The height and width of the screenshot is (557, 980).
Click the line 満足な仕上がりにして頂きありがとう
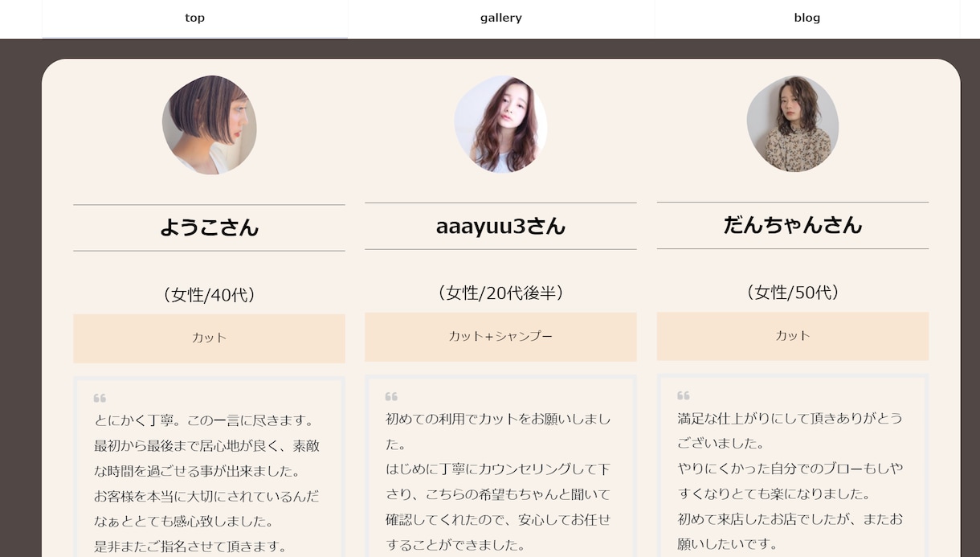click(790, 418)
